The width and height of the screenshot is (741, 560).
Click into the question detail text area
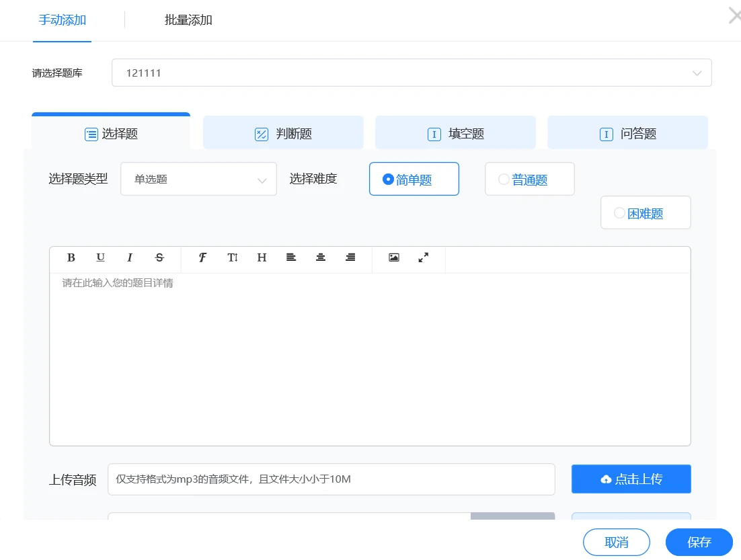click(x=370, y=356)
